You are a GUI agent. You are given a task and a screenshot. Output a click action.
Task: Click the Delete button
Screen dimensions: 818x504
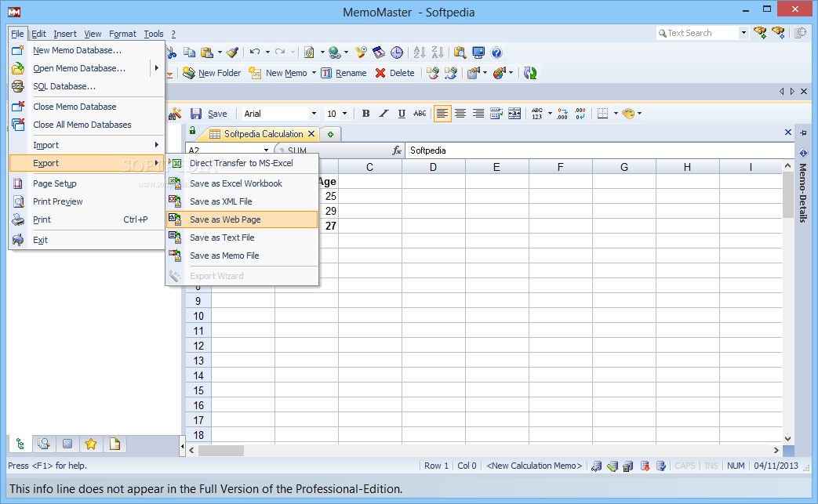point(395,73)
